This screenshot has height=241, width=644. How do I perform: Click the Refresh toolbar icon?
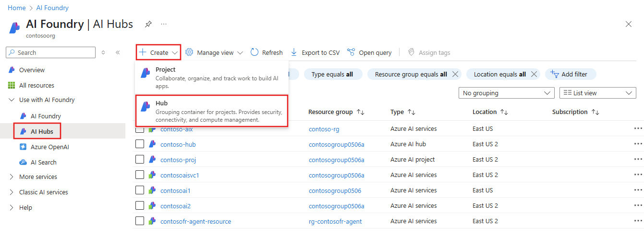click(255, 52)
